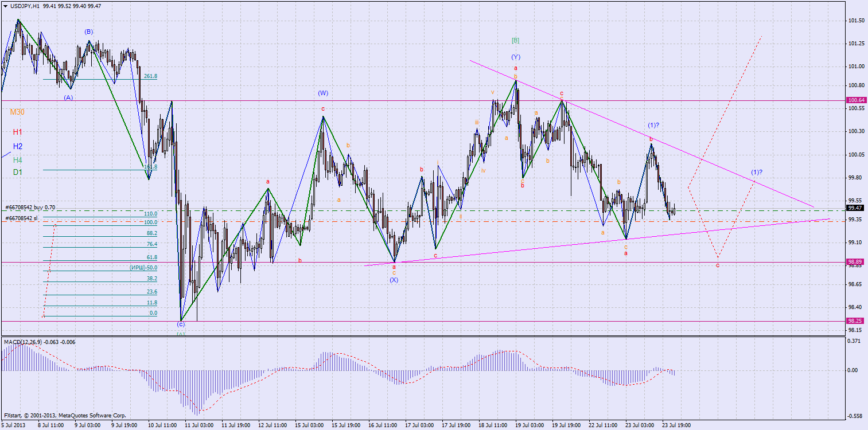This screenshot has width=868, height=430.
Task: Select the (B) wave label
Action: coord(88,32)
